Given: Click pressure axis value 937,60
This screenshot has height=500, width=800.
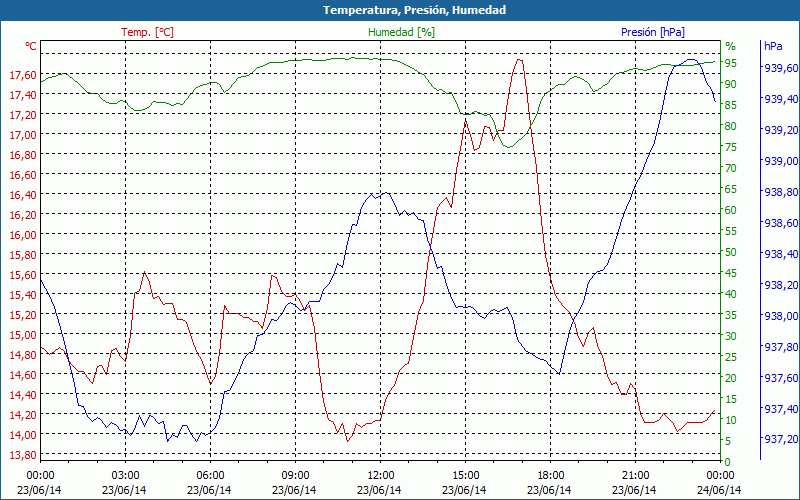Looking at the screenshot, I should tap(781, 378).
